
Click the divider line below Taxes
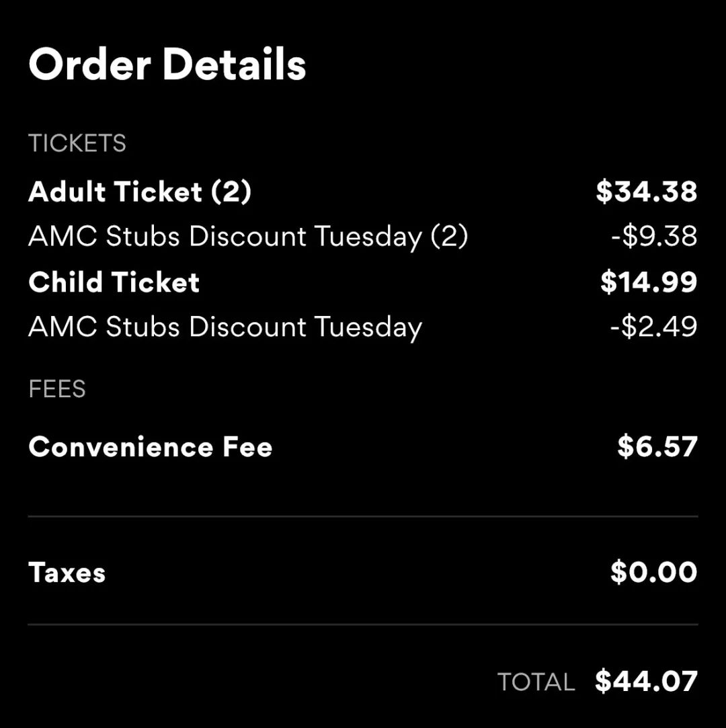pyautogui.click(x=363, y=625)
